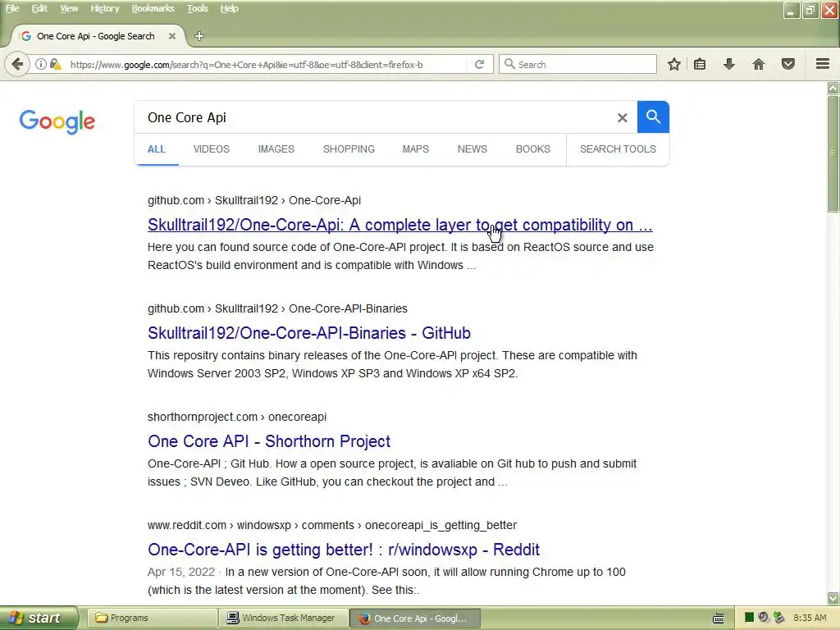Open the History menu
Viewport: 840px width, 630px height.
(x=104, y=8)
